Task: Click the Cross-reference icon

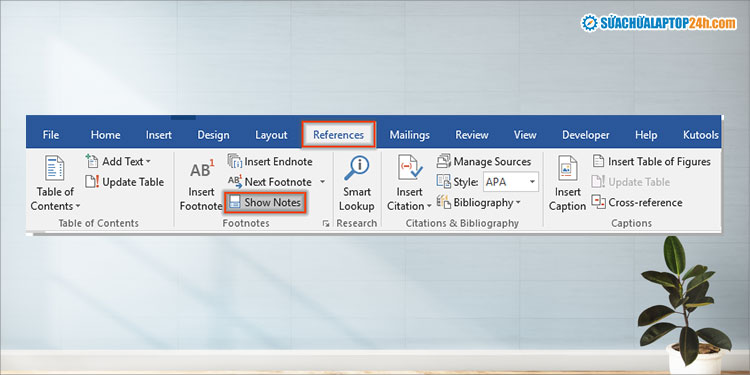Action: [598, 202]
